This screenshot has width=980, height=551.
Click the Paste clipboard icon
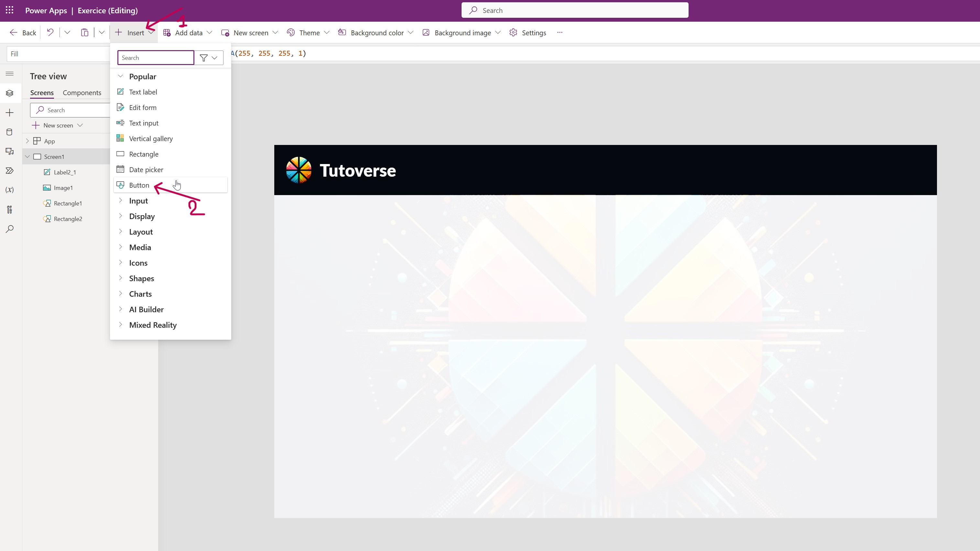[84, 32]
